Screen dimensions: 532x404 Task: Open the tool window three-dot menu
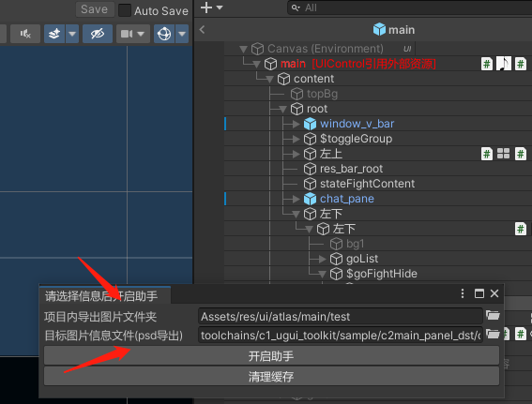click(463, 293)
